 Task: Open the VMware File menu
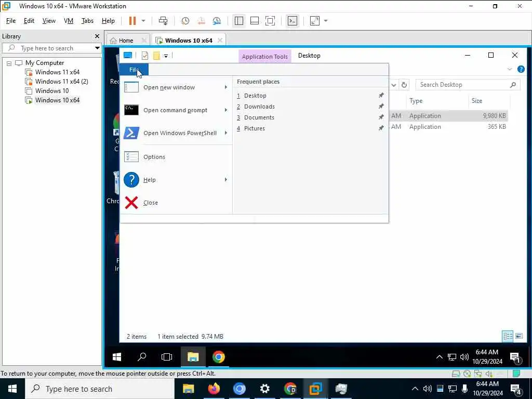pos(11,21)
